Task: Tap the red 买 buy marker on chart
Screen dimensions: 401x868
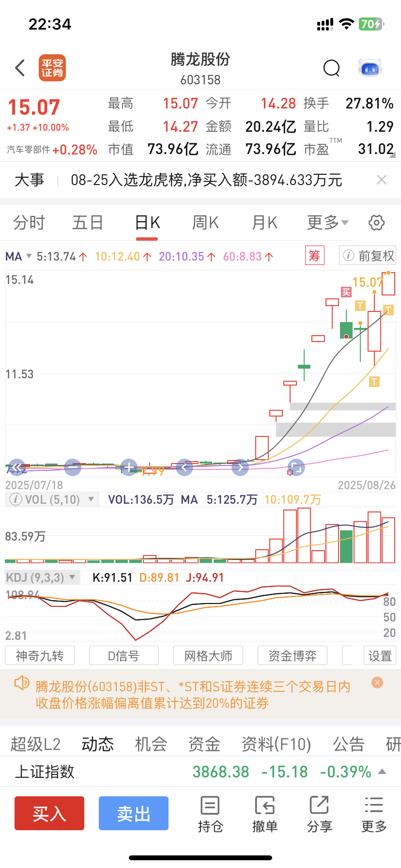Action: [346, 292]
